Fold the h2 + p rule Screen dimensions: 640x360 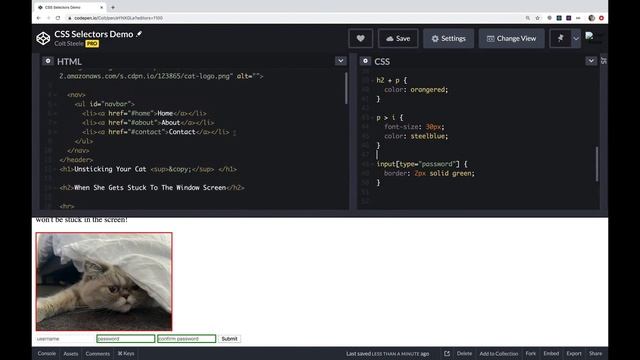tap(372, 80)
